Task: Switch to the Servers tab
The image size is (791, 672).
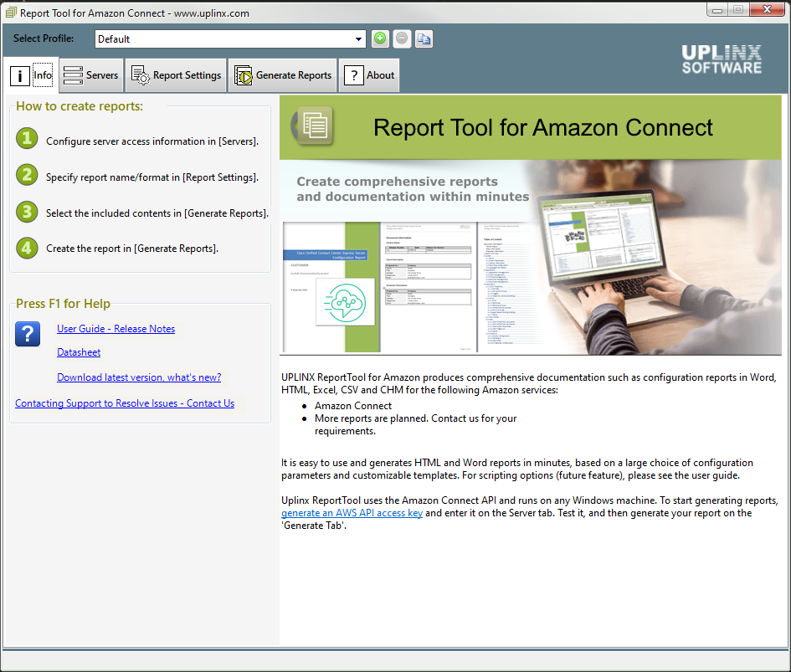Action: pyautogui.click(x=91, y=75)
